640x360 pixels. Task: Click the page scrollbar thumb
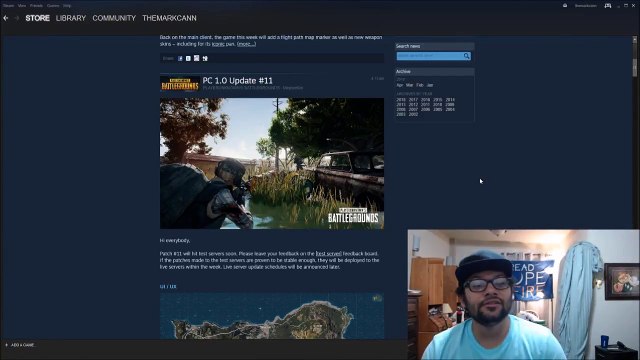tap(635, 67)
